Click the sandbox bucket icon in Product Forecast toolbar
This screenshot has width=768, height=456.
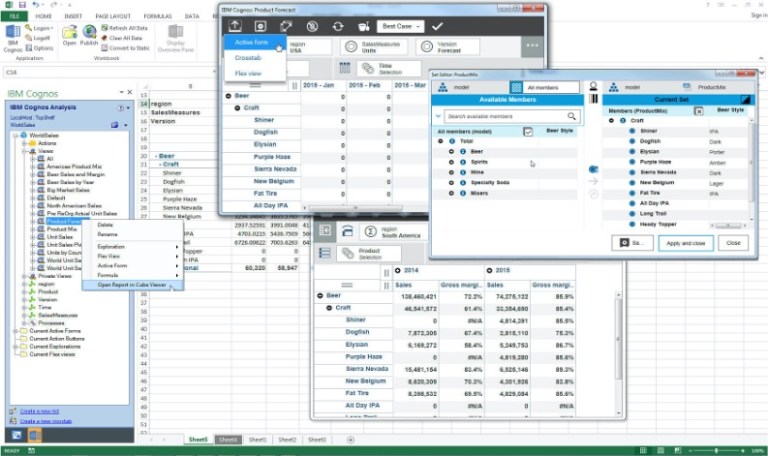click(x=363, y=26)
